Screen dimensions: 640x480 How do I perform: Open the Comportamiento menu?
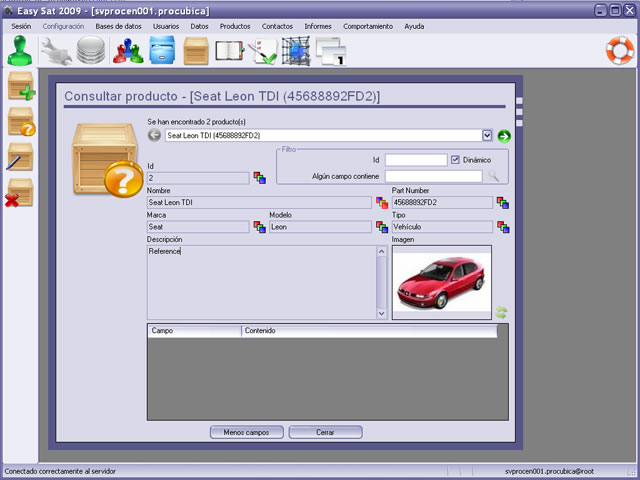[x=368, y=26]
